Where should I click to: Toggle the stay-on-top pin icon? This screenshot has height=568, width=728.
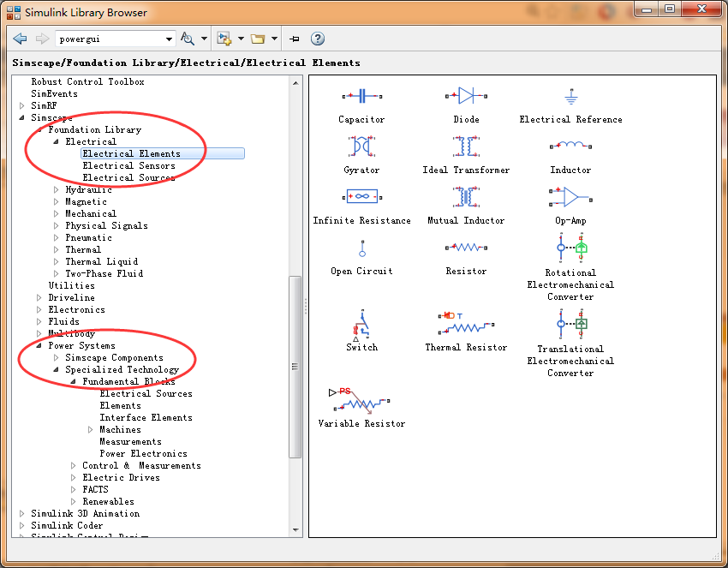pos(295,39)
